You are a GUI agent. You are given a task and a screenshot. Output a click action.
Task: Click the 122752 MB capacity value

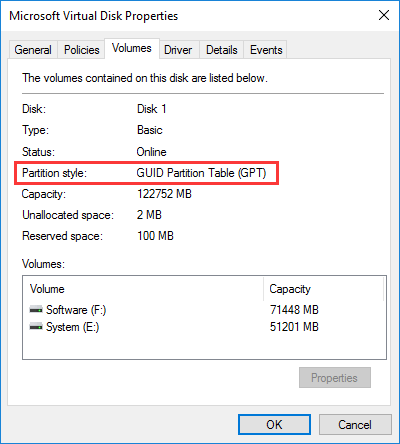[x=164, y=194]
